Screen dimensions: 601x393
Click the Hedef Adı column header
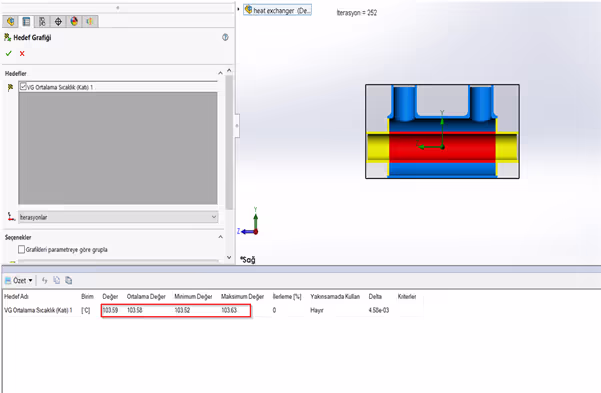16,296
